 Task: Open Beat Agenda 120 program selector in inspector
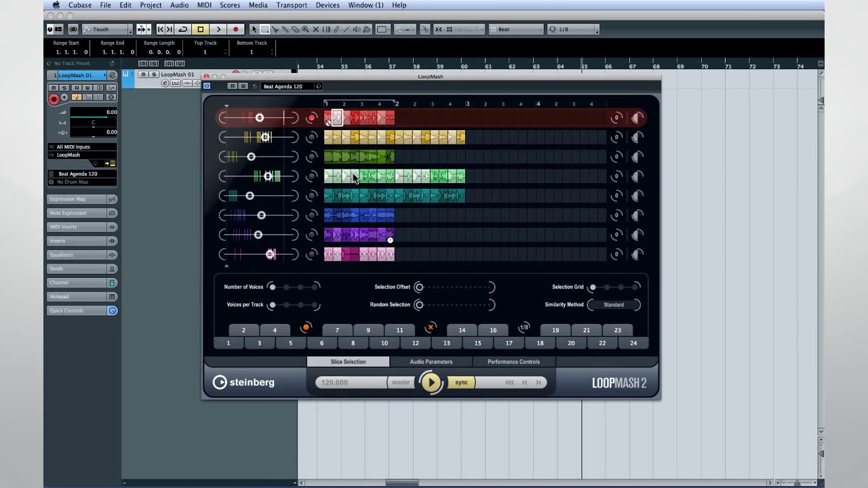pyautogui.click(x=82, y=174)
